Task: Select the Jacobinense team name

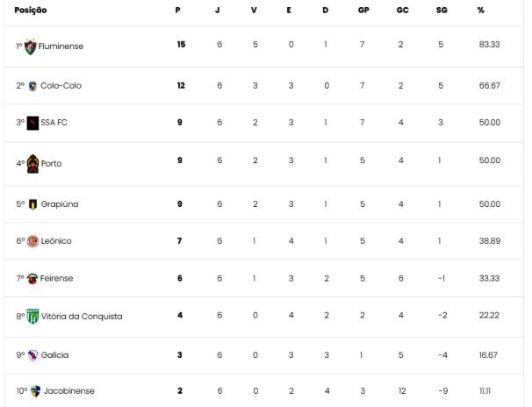Action: pyautogui.click(x=68, y=391)
